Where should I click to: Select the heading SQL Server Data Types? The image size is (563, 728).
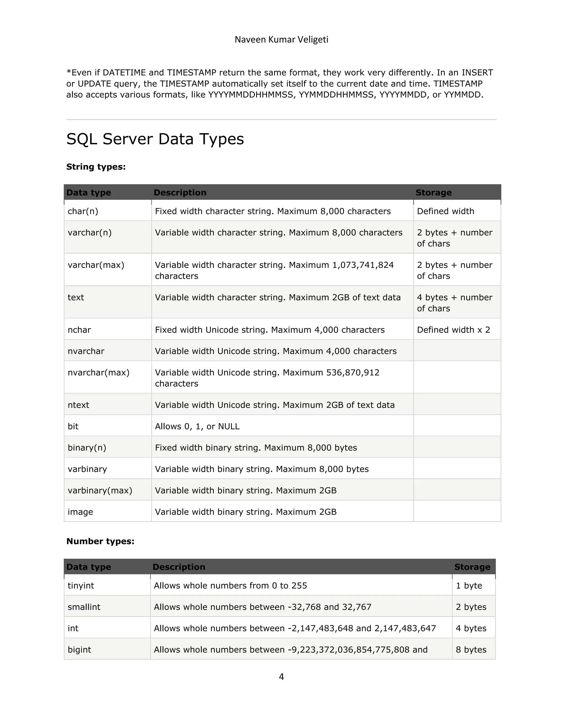tap(155, 139)
